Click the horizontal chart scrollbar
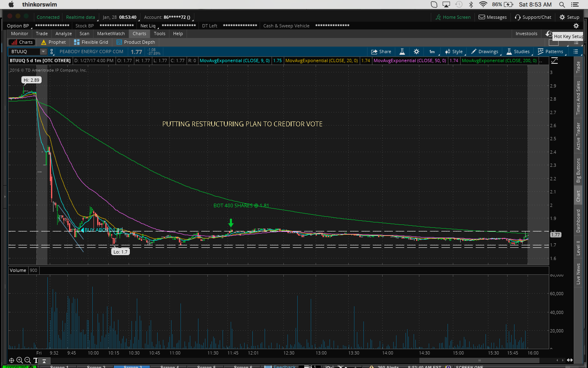 pyautogui.click(x=479, y=360)
